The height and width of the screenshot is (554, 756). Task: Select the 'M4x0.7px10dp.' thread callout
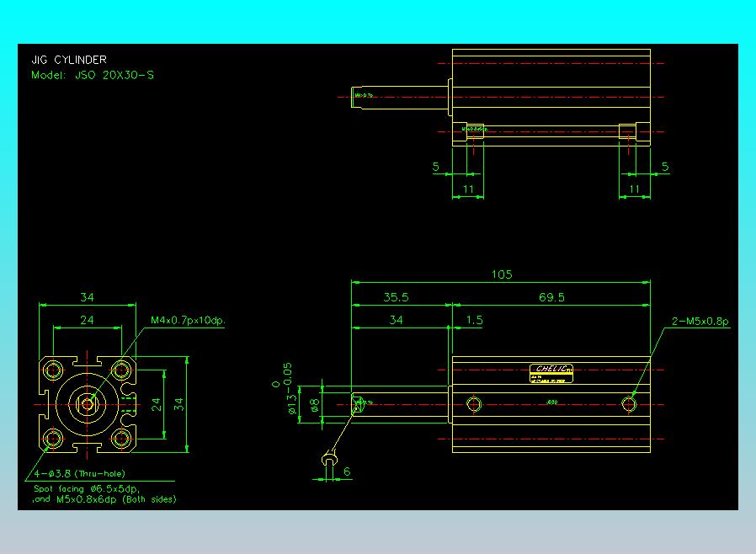pyautogui.click(x=188, y=321)
